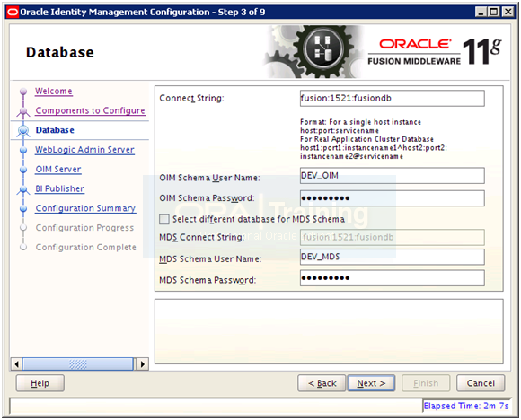Click the Help button

(40, 383)
